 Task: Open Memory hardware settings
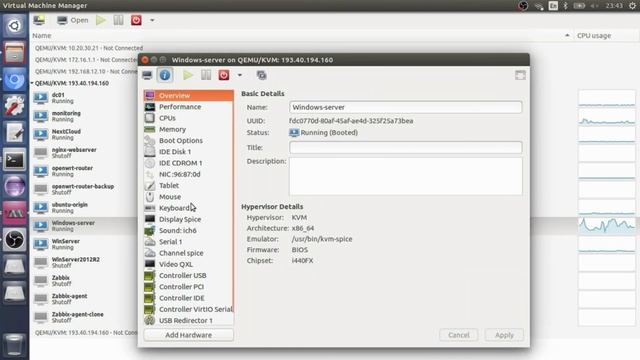click(189, 129)
